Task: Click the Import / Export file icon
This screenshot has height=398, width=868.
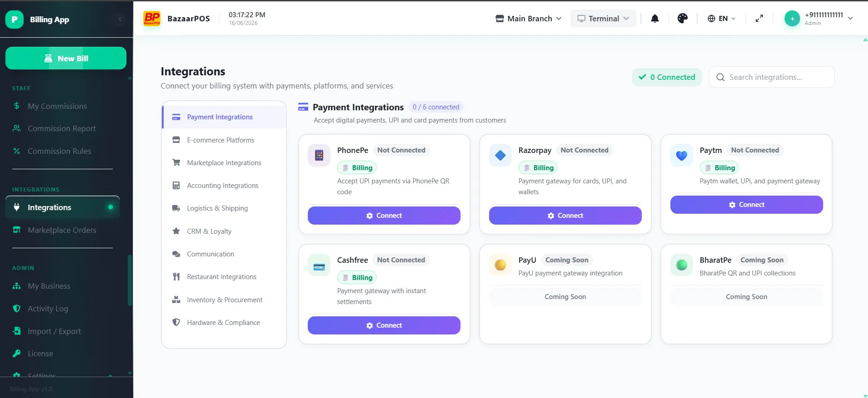Action: point(17,331)
